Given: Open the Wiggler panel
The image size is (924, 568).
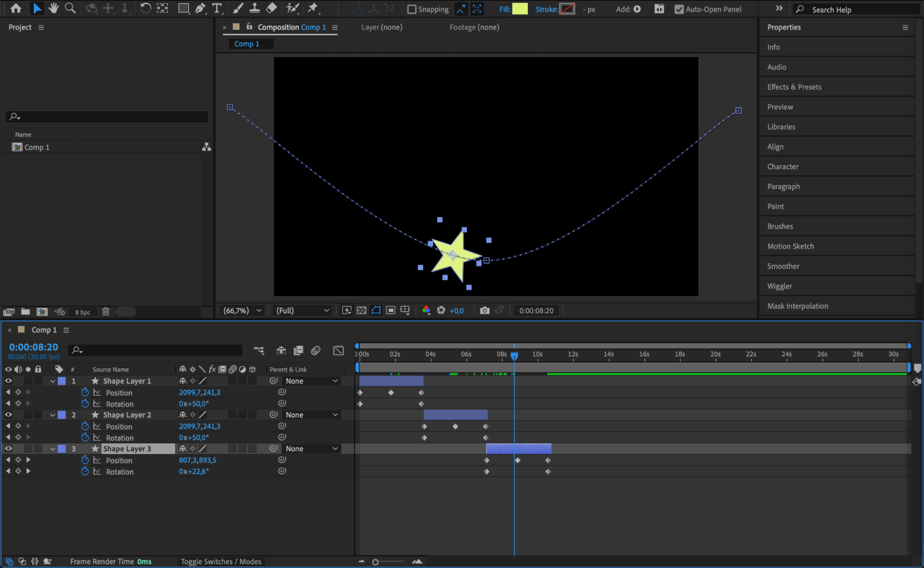Looking at the screenshot, I should [779, 286].
